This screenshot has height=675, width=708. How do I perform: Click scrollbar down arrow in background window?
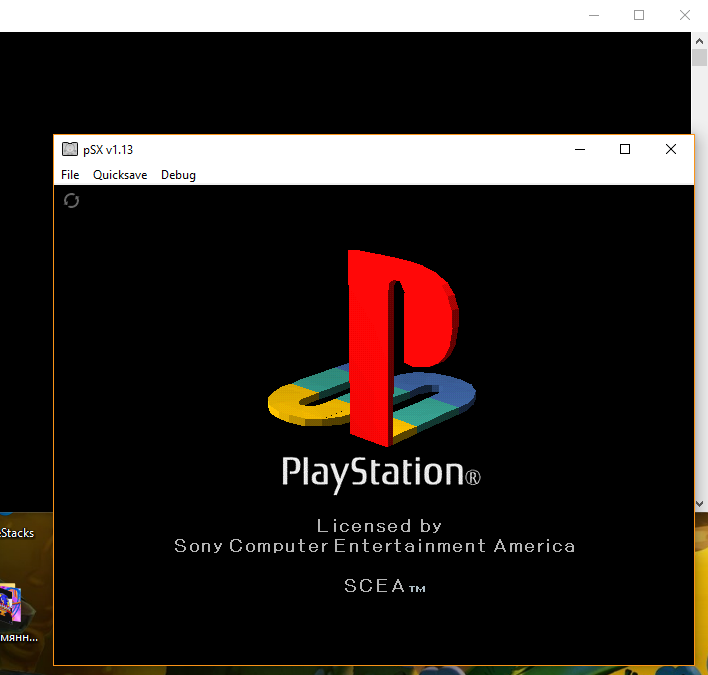tap(699, 503)
